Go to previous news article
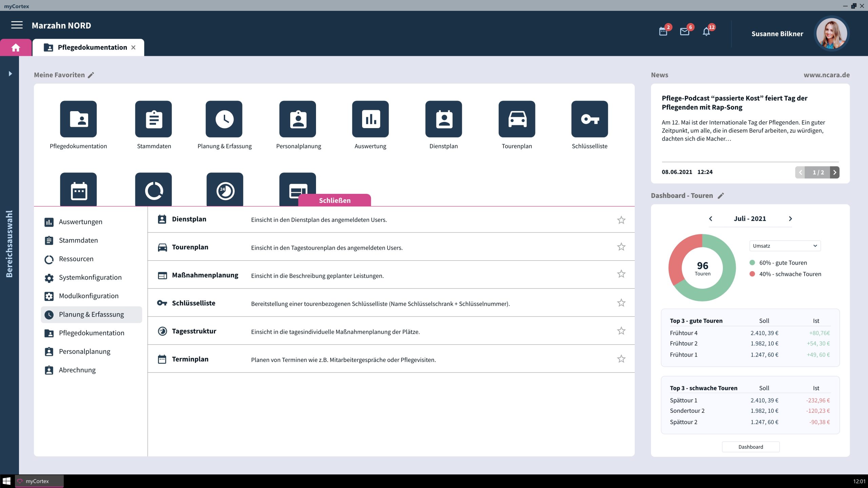 [801, 172]
